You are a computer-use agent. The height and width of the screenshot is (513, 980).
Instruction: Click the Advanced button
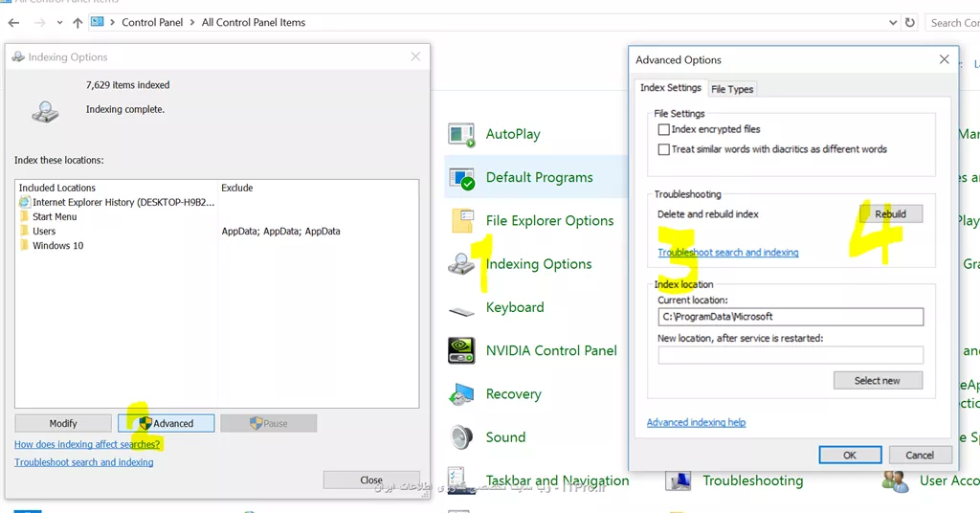click(167, 424)
